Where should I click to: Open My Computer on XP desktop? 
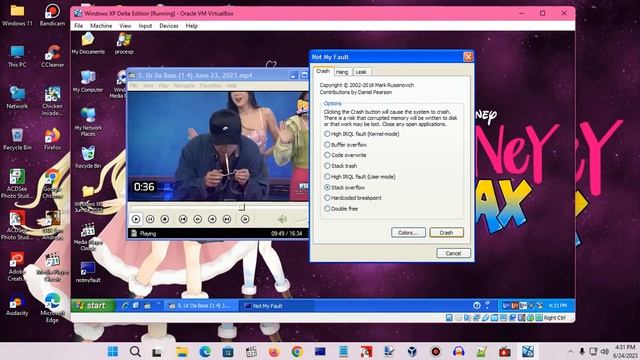pyautogui.click(x=88, y=81)
